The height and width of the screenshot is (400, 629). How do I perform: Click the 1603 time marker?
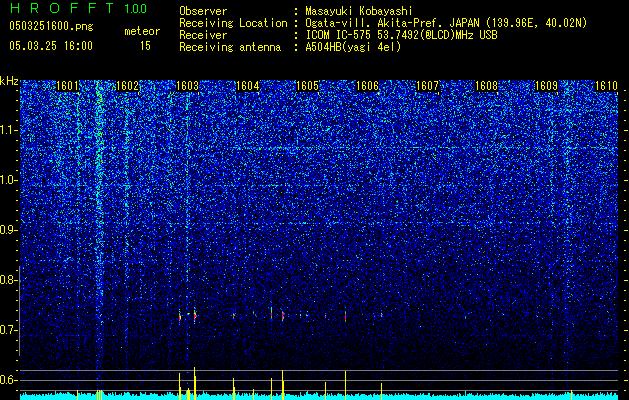pos(187,86)
